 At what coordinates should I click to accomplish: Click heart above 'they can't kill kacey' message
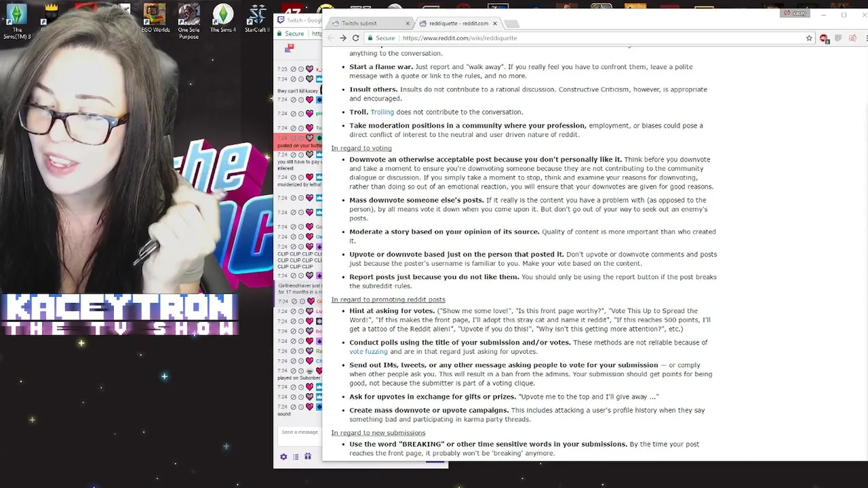(310, 79)
